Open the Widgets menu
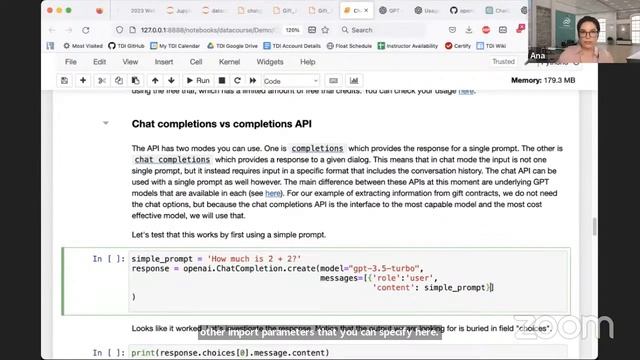The width and height of the screenshot is (640, 360). 270,62
